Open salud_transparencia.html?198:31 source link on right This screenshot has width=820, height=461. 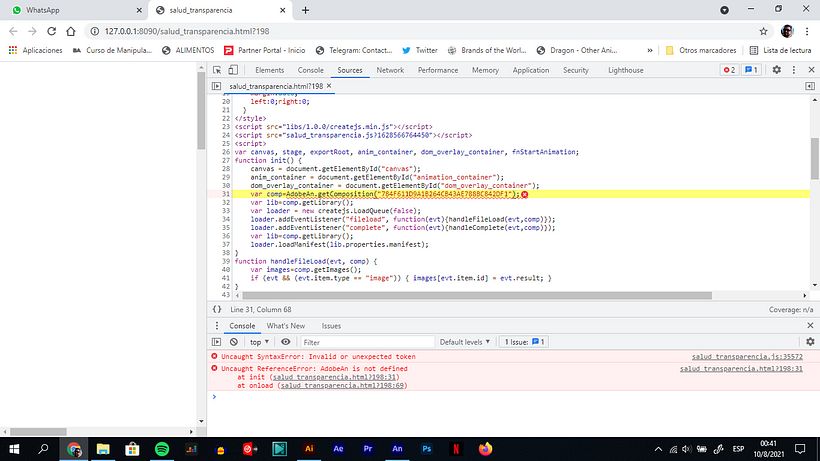pyautogui.click(x=741, y=368)
